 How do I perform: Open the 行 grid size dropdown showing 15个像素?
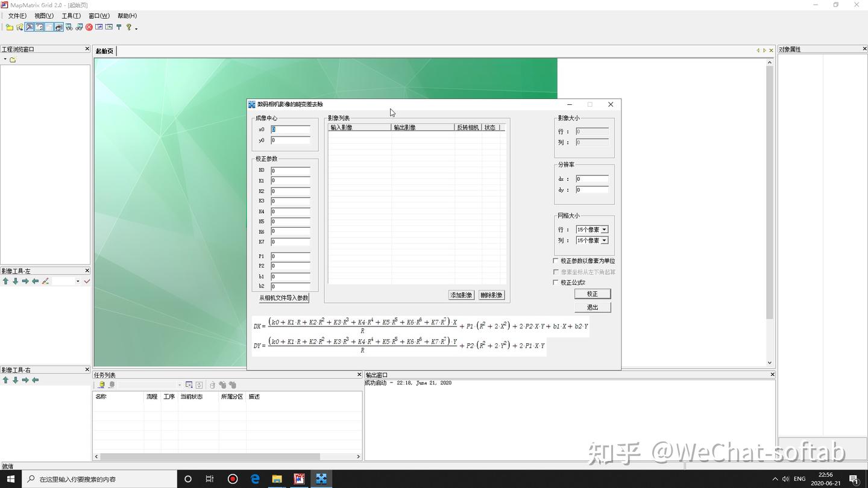coord(605,229)
